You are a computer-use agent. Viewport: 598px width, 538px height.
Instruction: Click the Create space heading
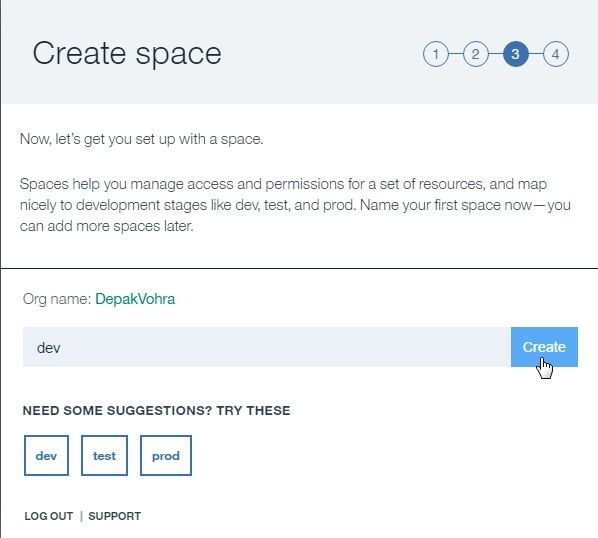pos(127,53)
